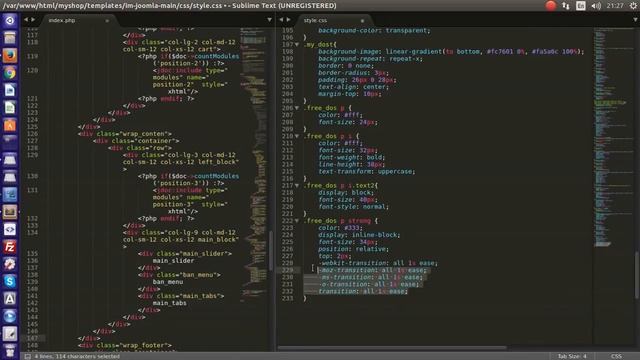The width and height of the screenshot is (640, 360).
Task: Click the 'position: relative;' line
Action: click(353, 249)
